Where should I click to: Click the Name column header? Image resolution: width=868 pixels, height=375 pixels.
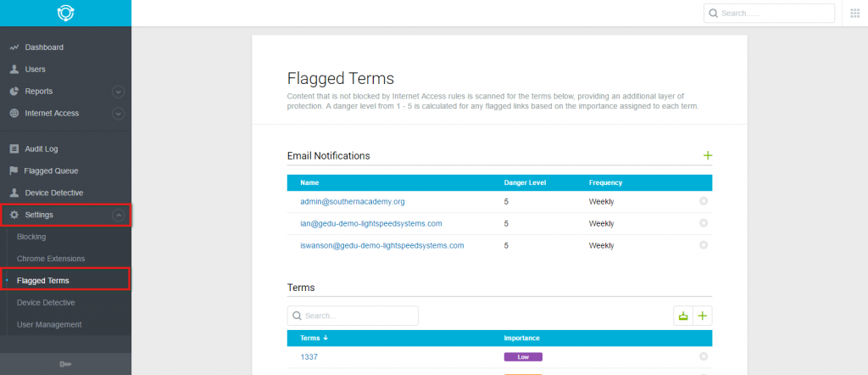point(309,182)
